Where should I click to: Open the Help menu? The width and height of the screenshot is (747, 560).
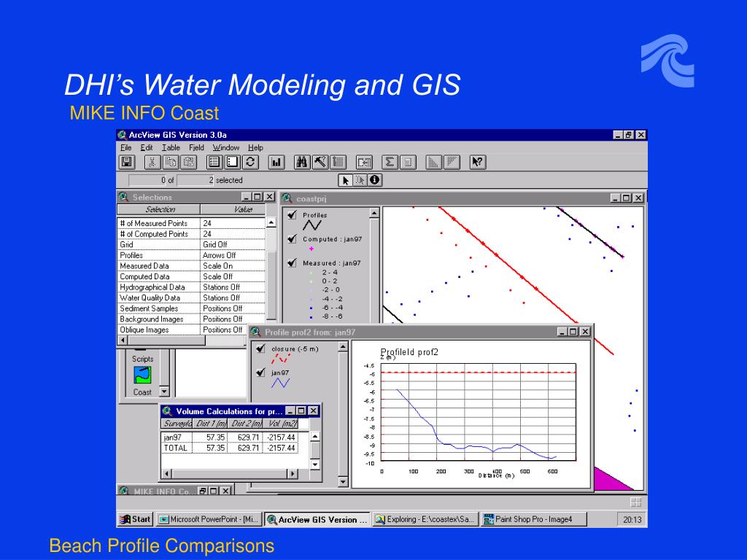(x=255, y=147)
